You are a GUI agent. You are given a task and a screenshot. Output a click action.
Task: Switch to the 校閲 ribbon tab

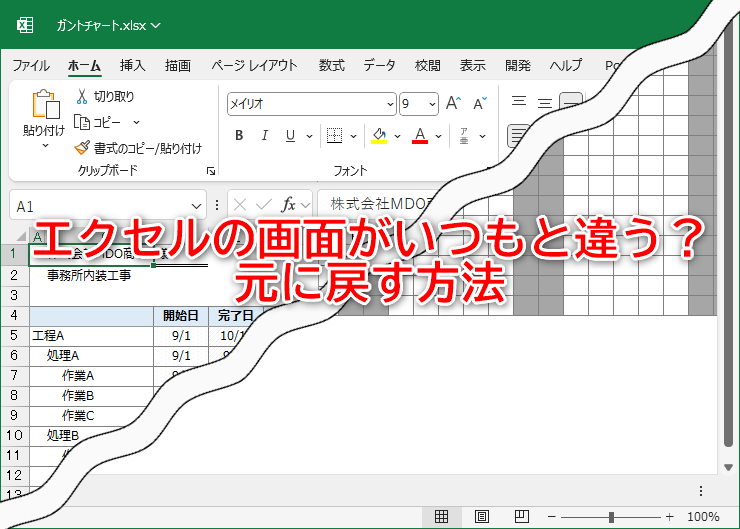[428, 65]
